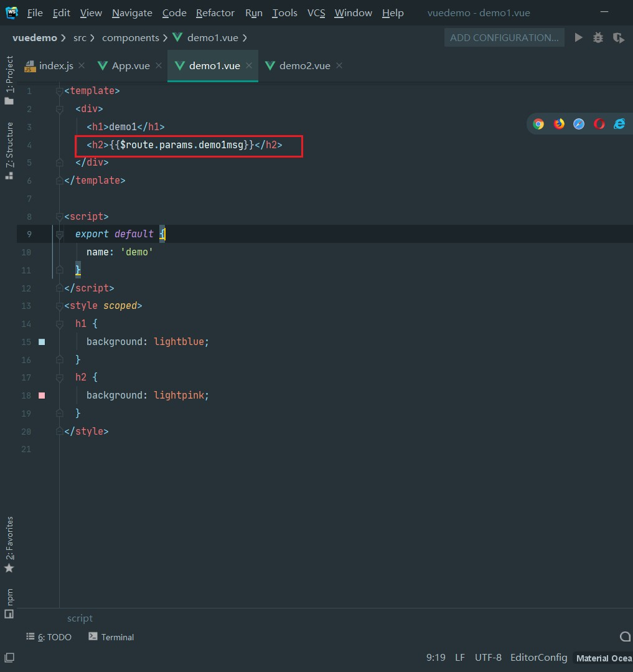Change line separator via LF indicator

tap(459, 658)
